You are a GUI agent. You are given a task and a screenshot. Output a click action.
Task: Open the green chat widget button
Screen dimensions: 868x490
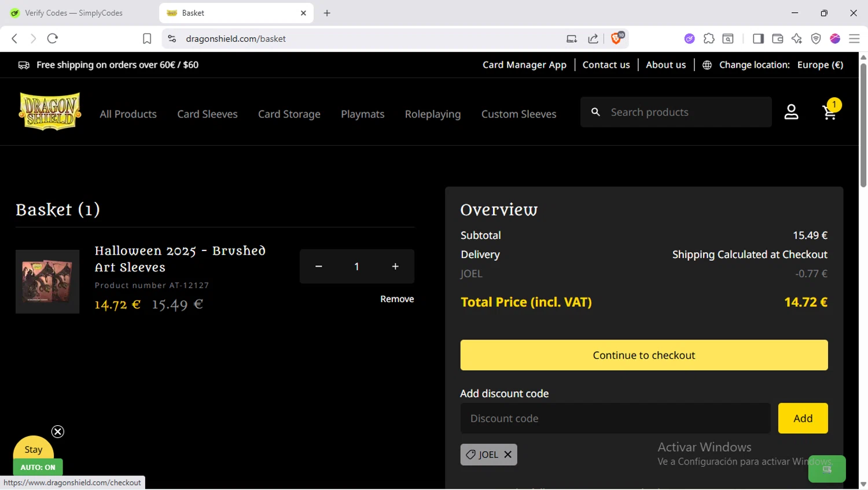(x=827, y=469)
